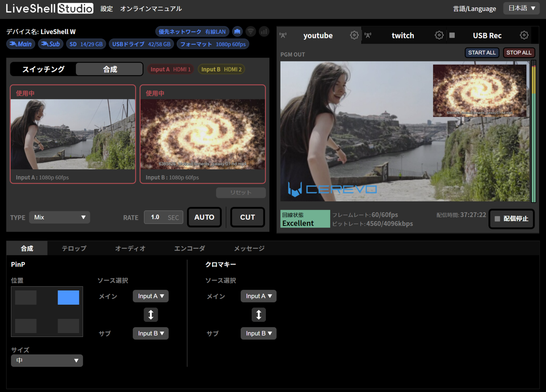Open the USB Rec settings gear
This screenshot has width=546, height=392.
[x=524, y=35]
